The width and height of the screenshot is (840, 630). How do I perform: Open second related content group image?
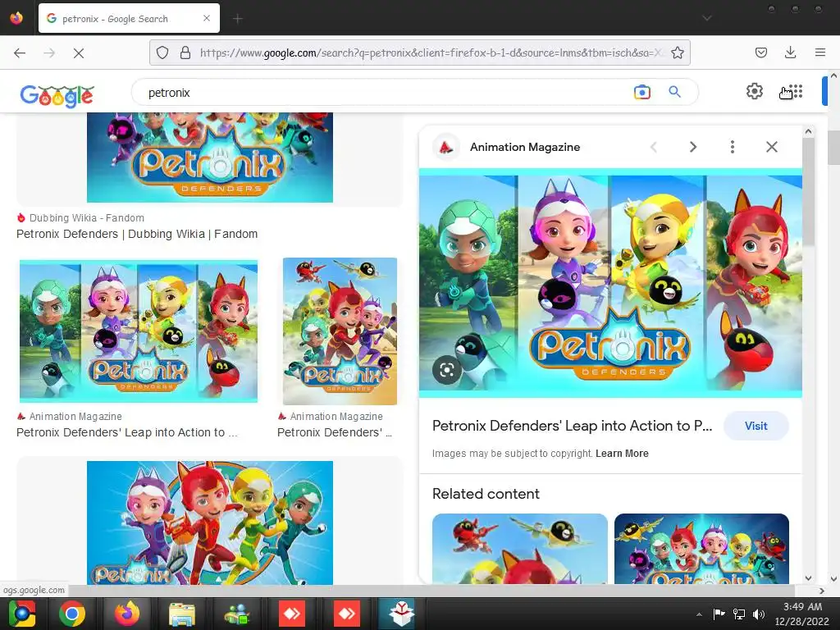coord(701,549)
